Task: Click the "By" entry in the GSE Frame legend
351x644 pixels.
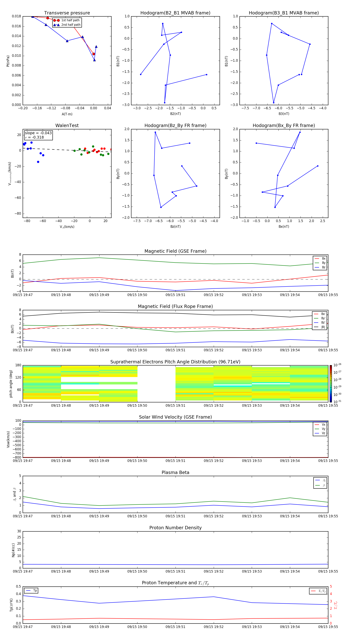Action: click(x=320, y=263)
